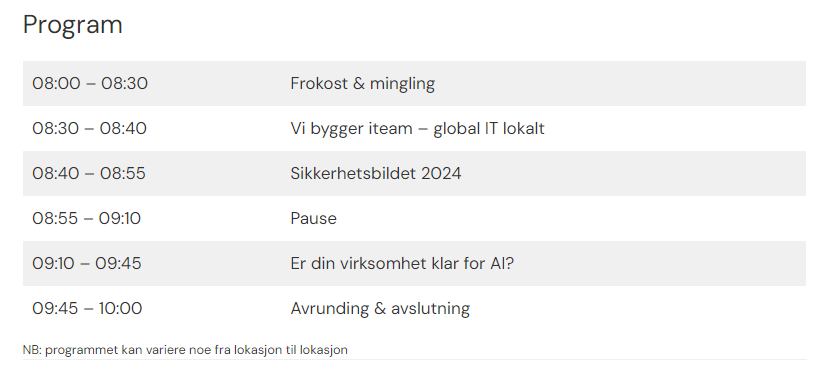
Task: Click Vi bygger iteam – global IT lokalt
Action: [417, 129]
